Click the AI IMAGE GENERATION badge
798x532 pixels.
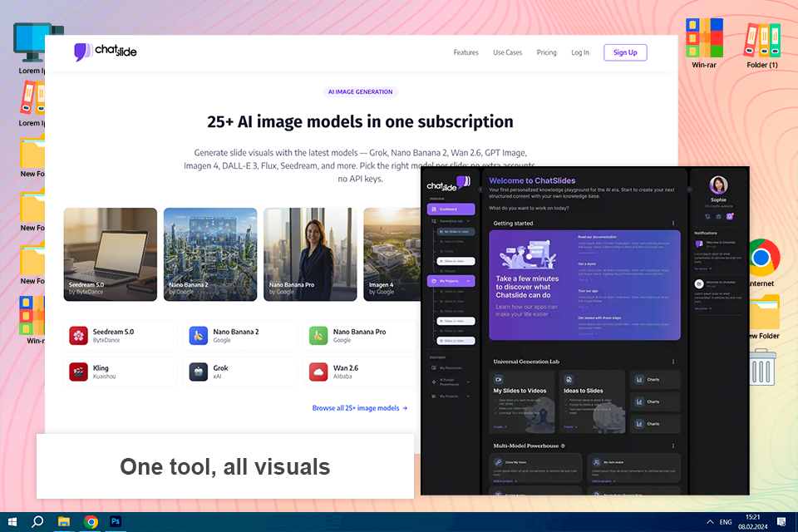[x=360, y=91]
